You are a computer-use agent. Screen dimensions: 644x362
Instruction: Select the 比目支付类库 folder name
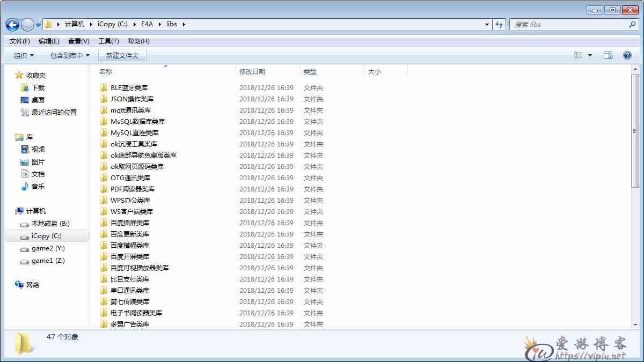pyautogui.click(x=130, y=279)
